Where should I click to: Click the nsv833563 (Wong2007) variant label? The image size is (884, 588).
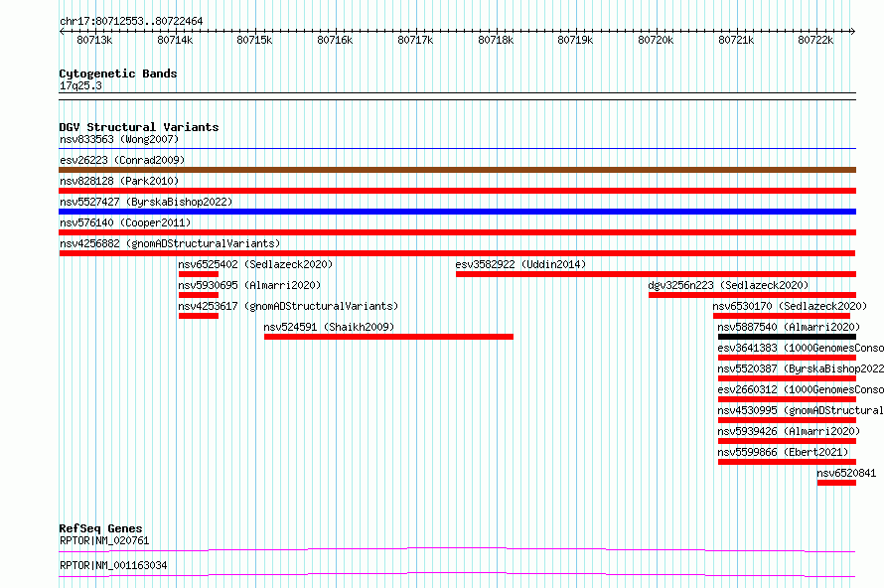[x=119, y=139]
